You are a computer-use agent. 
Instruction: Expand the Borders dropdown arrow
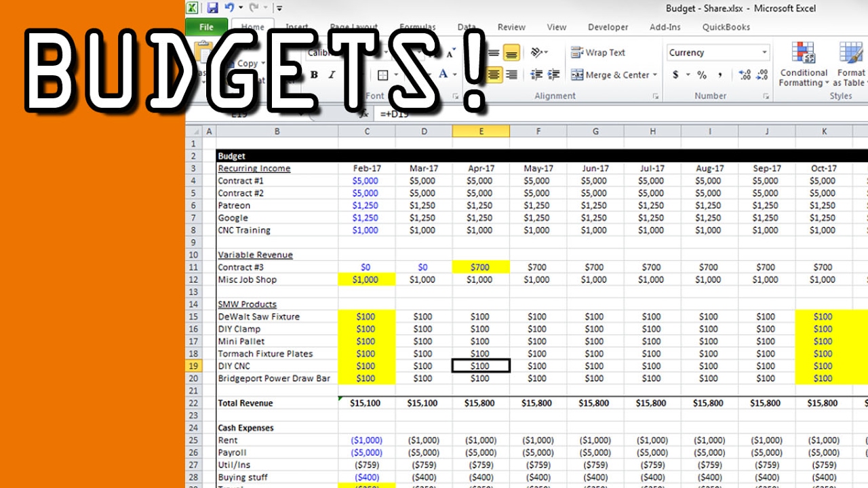pos(395,75)
